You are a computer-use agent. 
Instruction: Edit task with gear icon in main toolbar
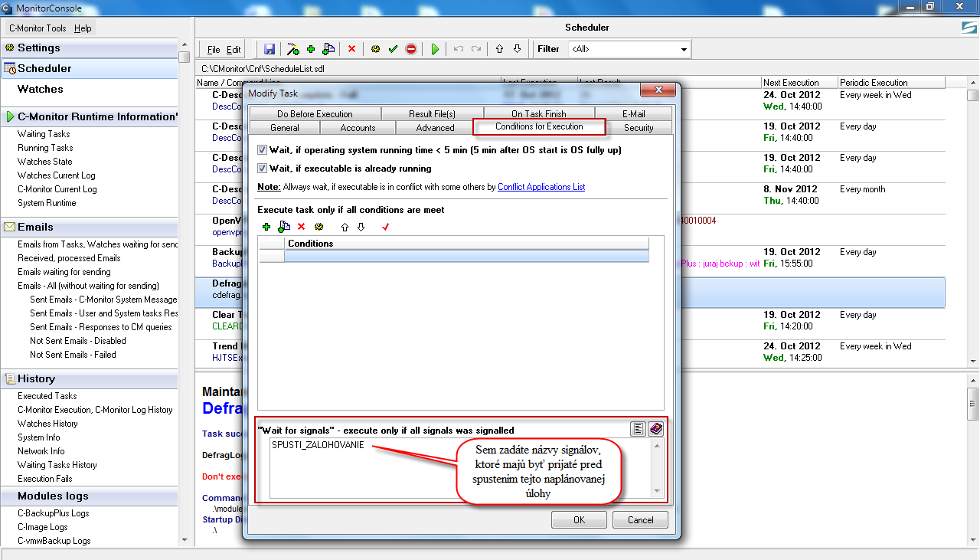pos(375,49)
